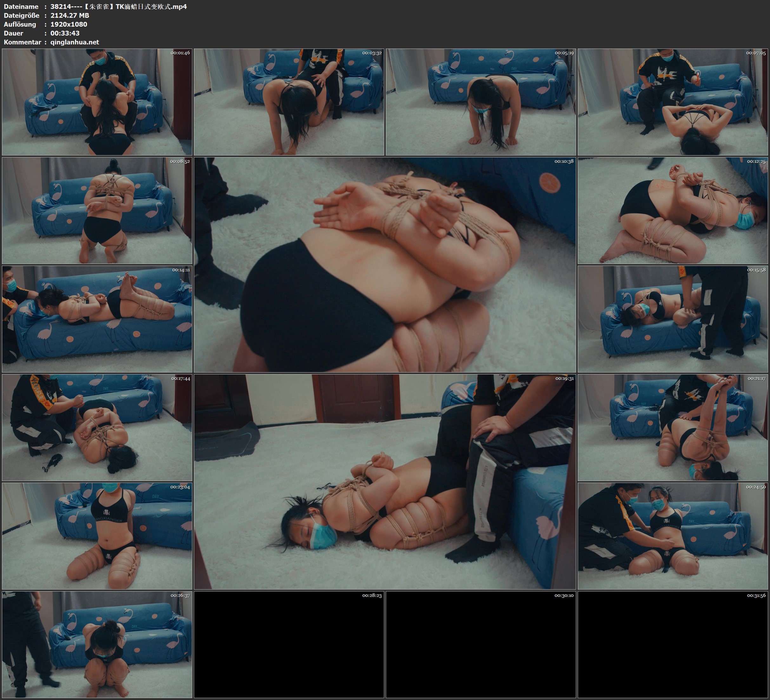Select the frame stamped 00:14:11
The height and width of the screenshot is (700, 770).
tap(97, 319)
